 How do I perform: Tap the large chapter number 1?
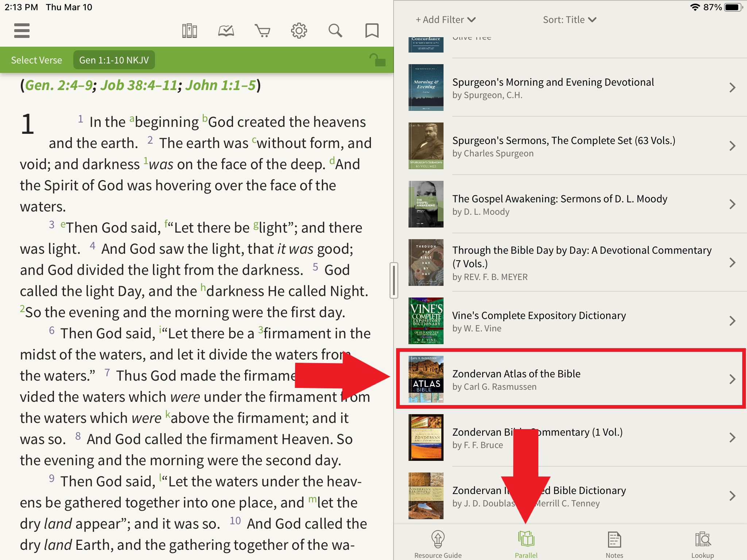point(27,125)
